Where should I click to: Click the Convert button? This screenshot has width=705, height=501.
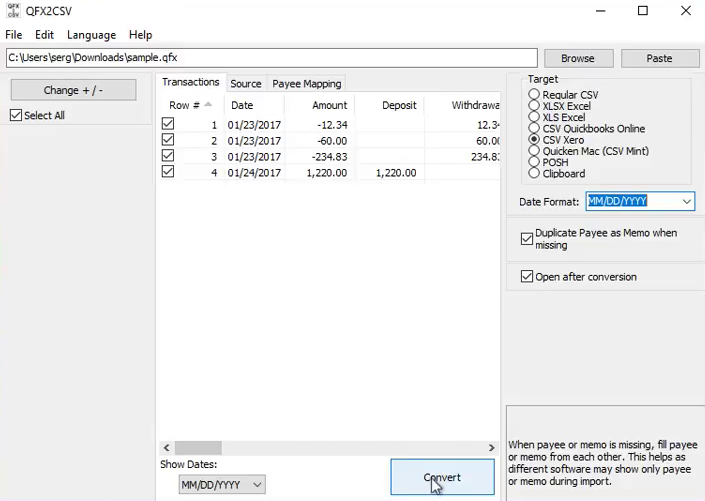tap(442, 477)
